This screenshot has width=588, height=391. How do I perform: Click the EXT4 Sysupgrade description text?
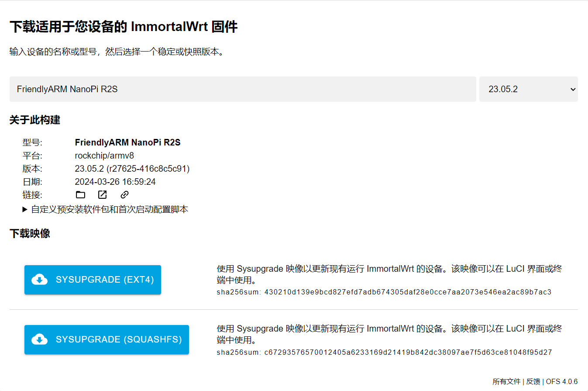click(x=389, y=274)
